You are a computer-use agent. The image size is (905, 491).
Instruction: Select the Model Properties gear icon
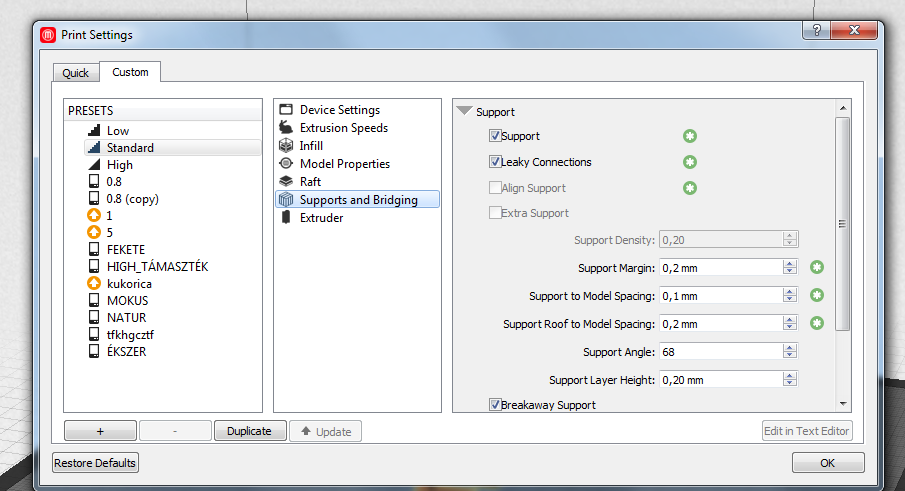click(286, 164)
